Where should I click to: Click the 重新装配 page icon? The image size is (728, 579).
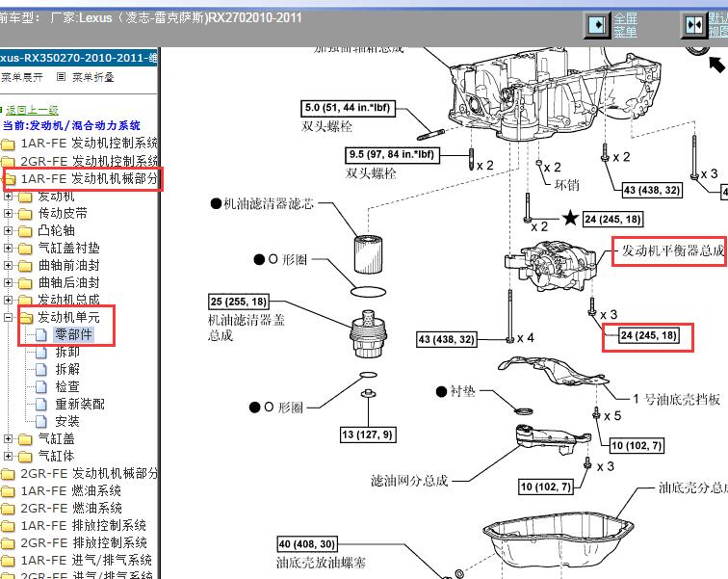[x=41, y=405]
